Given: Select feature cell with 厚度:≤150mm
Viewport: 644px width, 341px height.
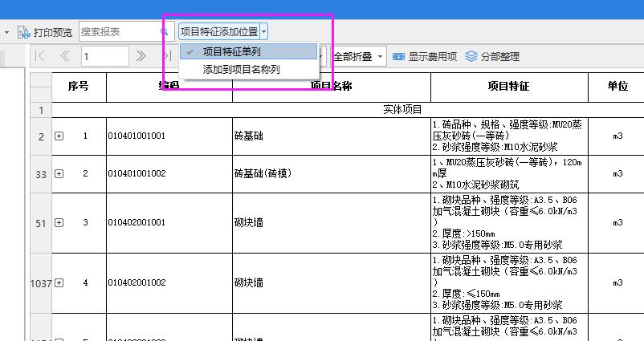Looking at the screenshot, I should 509,282.
